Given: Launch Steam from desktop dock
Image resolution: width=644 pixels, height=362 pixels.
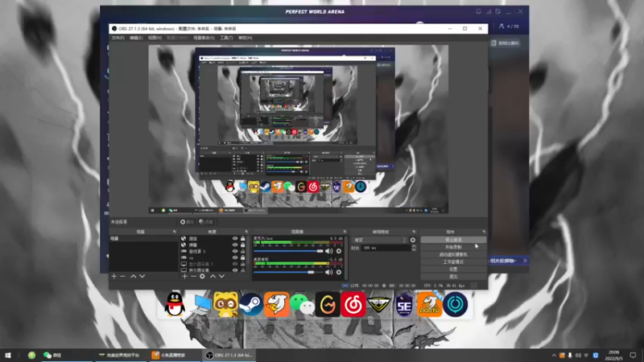Looking at the screenshot, I should pyautogui.click(x=251, y=305).
